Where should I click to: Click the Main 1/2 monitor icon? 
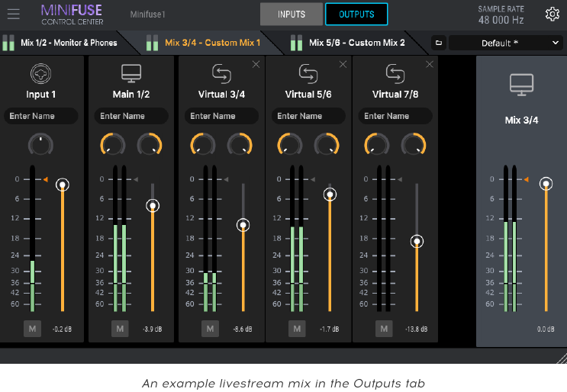[131, 74]
